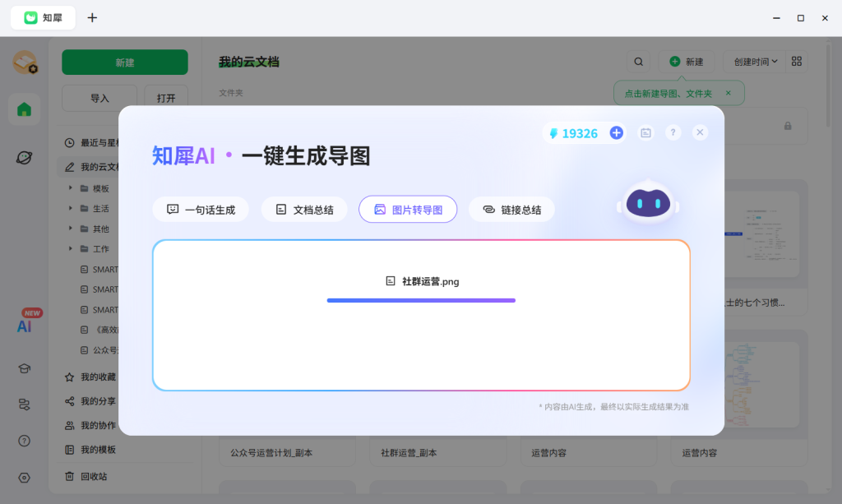Click the mind map structure sidebar icon

pos(24,405)
